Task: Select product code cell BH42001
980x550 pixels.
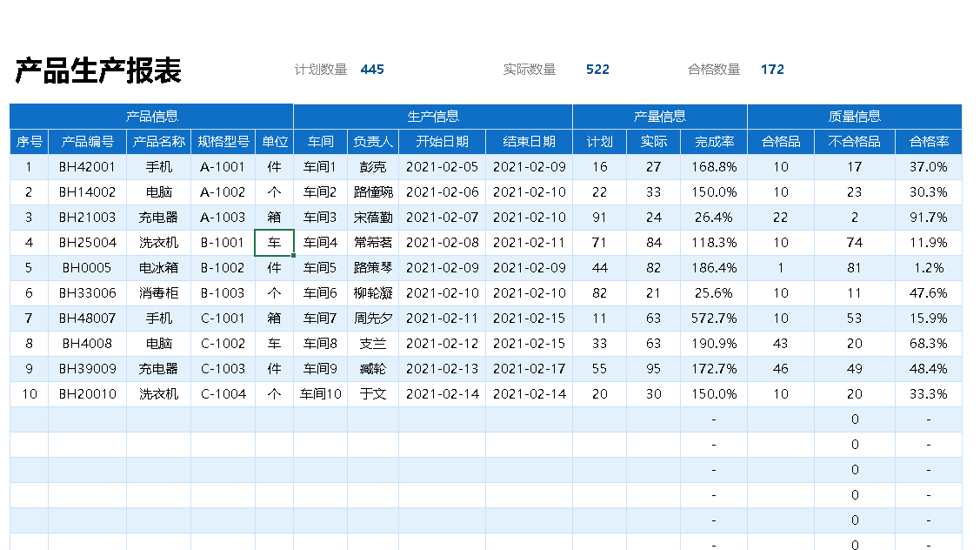Action: [x=87, y=167]
